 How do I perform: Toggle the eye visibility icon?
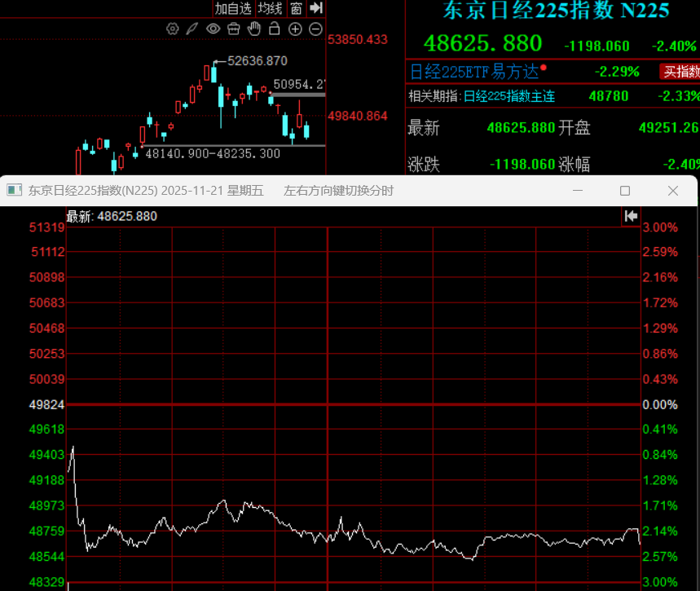point(213,29)
